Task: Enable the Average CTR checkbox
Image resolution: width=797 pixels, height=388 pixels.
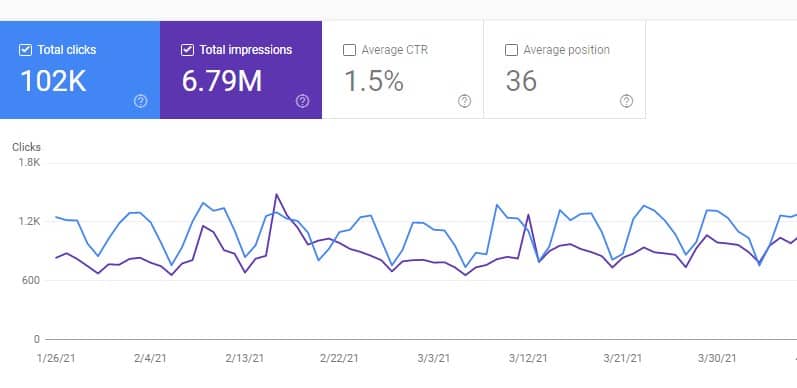Action: coord(349,50)
